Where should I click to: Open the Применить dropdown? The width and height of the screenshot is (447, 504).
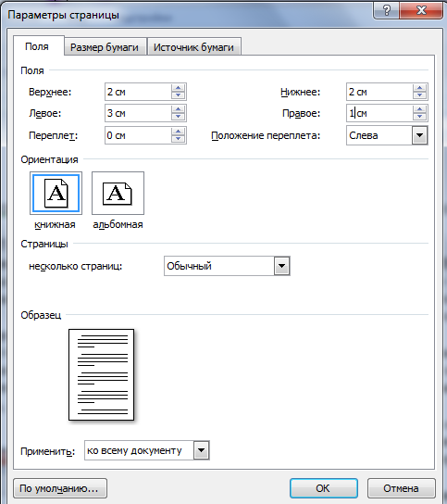(202, 450)
